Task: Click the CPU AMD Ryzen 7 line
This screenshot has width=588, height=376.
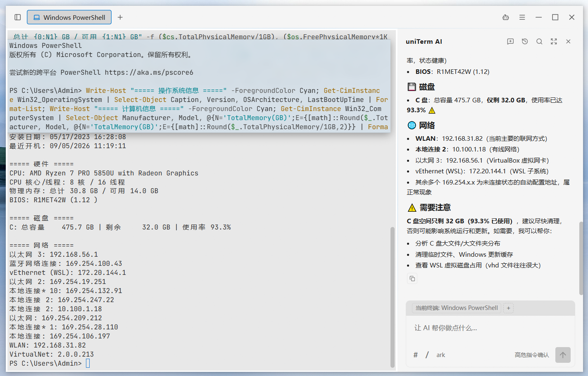Action: [x=104, y=173]
